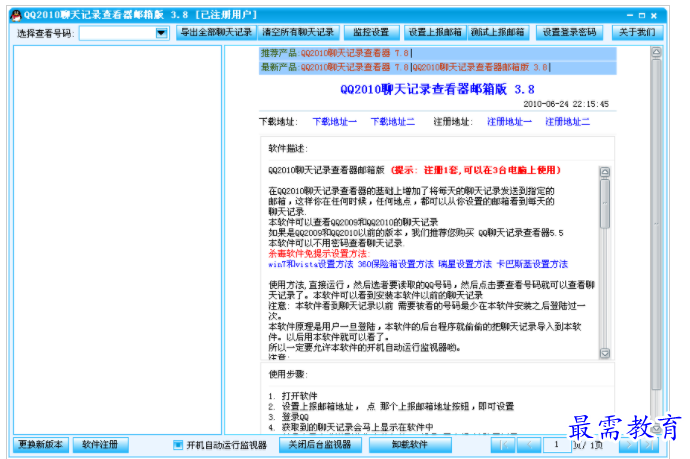
Task: Open 卡巴斯基设置方法 link
Action: point(532,264)
